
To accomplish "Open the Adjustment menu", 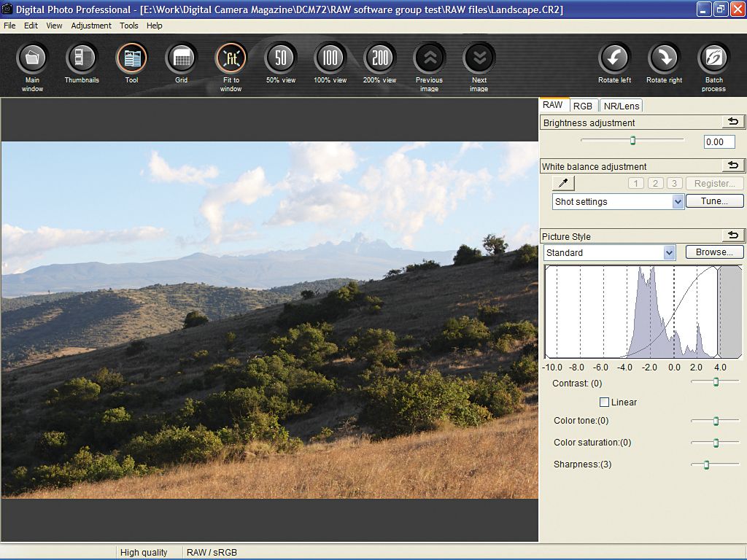I will [91, 26].
